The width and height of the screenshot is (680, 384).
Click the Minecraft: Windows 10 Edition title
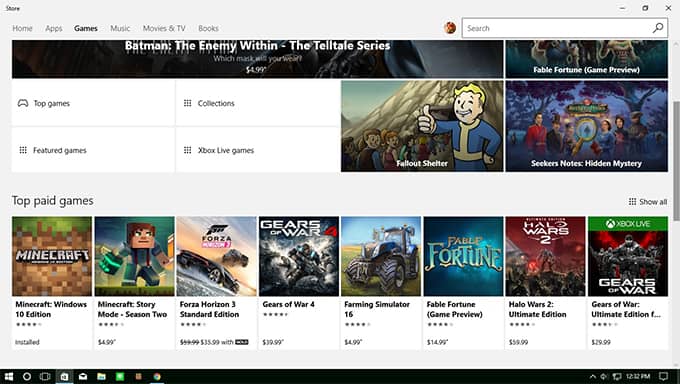(x=51, y=309)
